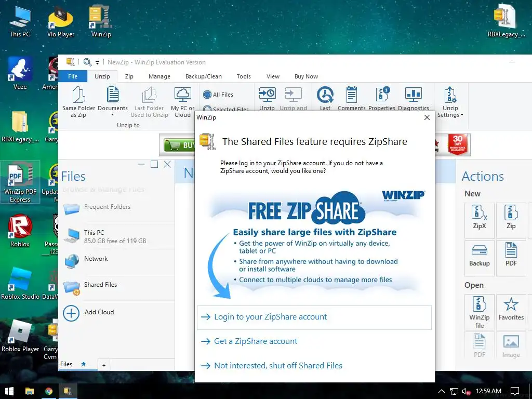Select Roblox Studio desktop shortcut

[x=20, y=284]
